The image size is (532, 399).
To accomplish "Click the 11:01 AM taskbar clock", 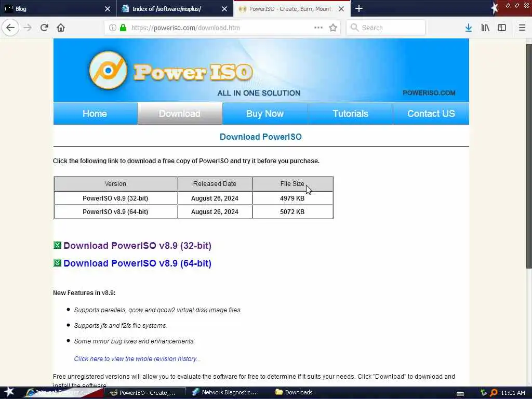I will click(513, 393).
